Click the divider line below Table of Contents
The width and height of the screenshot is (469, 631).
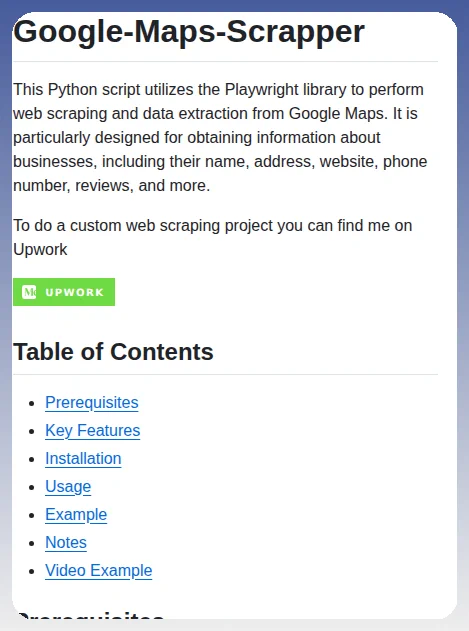(225, 375)
